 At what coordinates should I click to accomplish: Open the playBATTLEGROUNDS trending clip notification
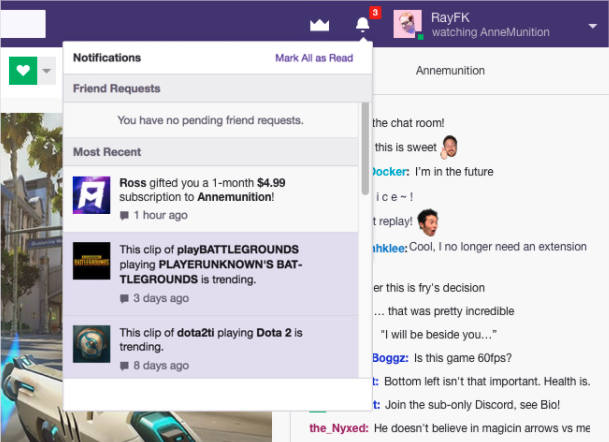point(211,274)
